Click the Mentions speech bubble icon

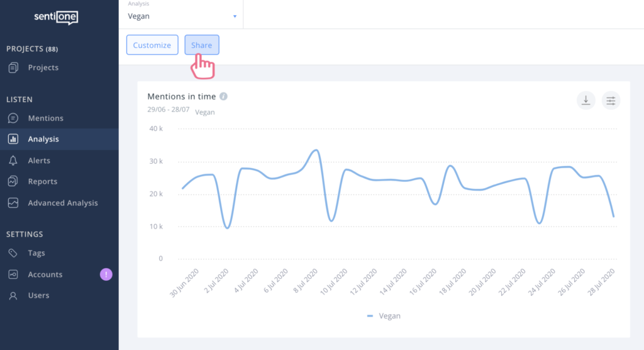pos(13,118)
